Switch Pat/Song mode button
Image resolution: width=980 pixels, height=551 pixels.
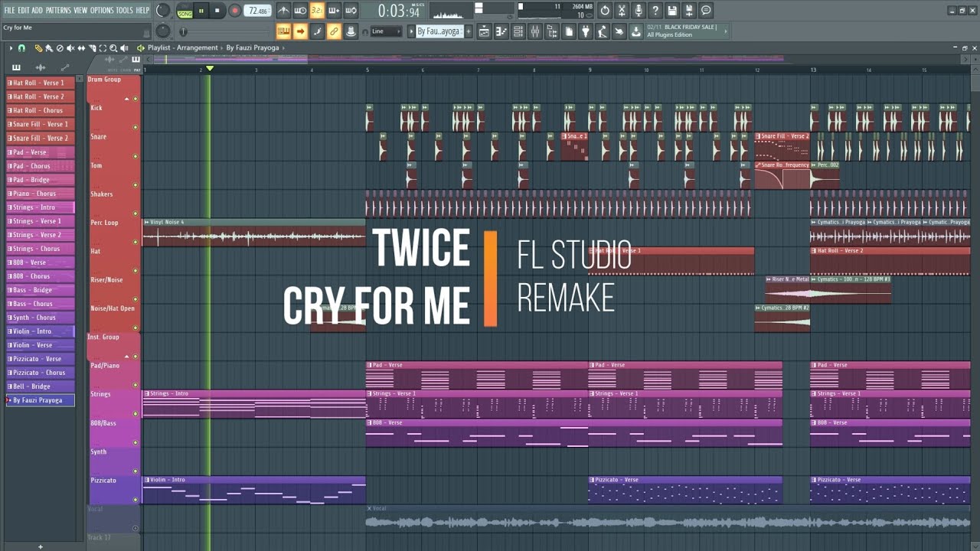[x=185, y=11]
